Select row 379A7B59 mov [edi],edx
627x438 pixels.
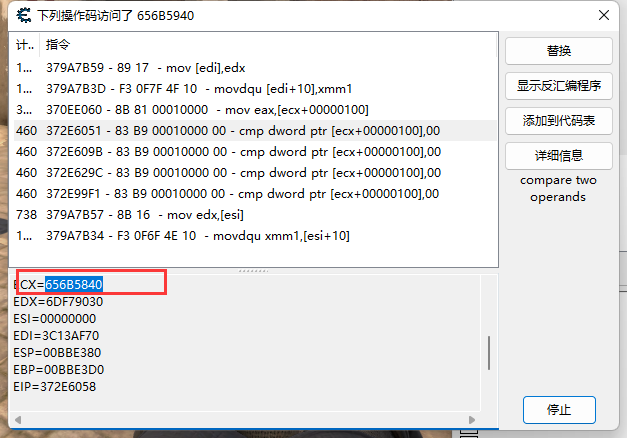coord(255,68)
